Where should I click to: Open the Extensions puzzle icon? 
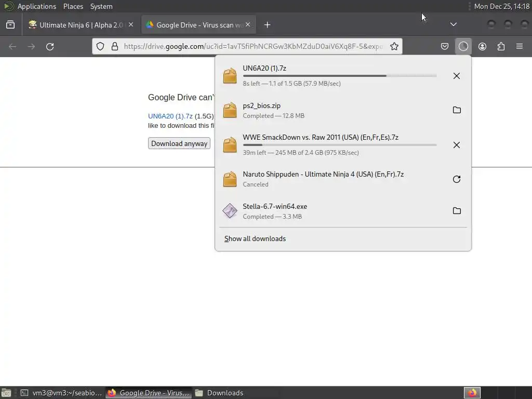tap(501, 46)
